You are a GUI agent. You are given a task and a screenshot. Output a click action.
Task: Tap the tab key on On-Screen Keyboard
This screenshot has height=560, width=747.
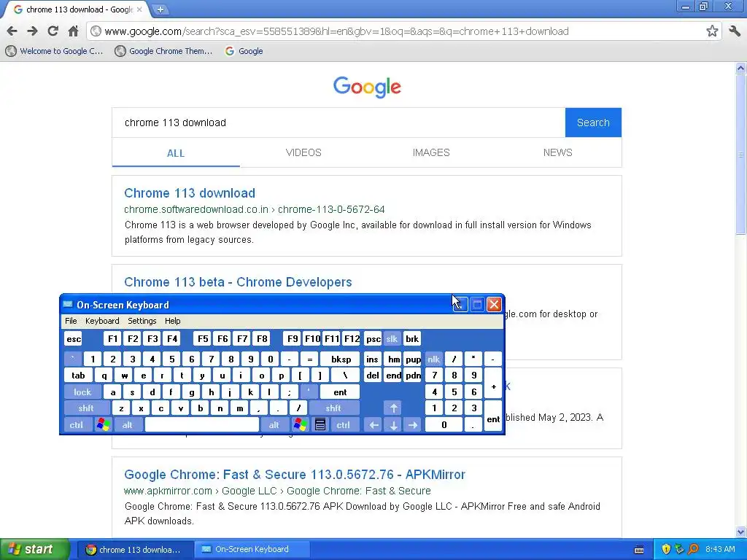pos(78,376)
